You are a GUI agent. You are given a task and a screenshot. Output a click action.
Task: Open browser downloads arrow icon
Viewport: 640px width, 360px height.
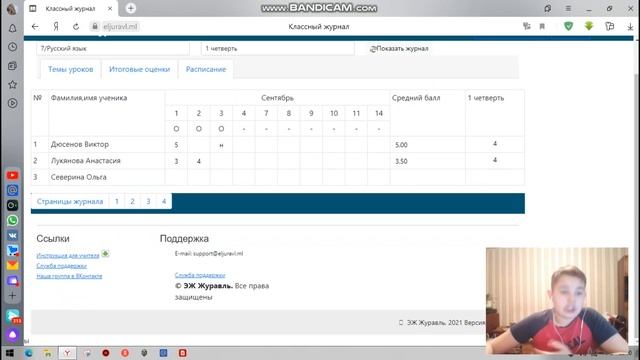click(x=630, y=27)
